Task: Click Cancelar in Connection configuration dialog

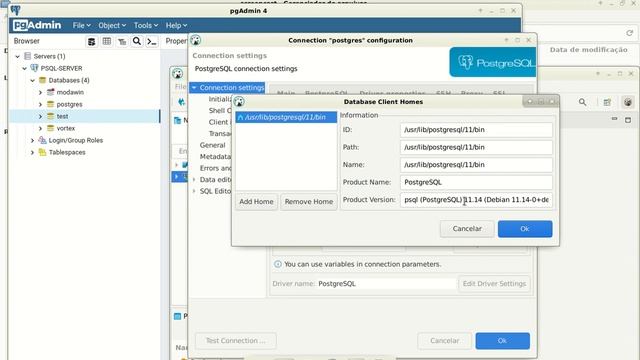Action: [x=444, y=340]
